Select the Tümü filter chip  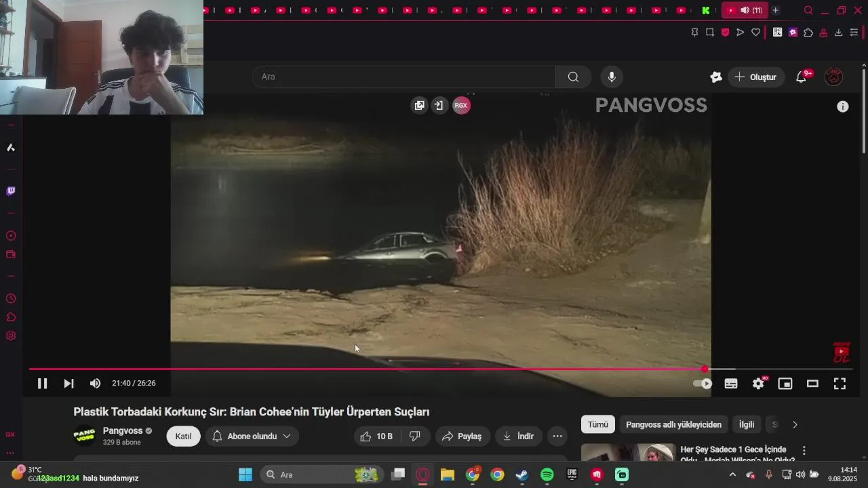598,424
